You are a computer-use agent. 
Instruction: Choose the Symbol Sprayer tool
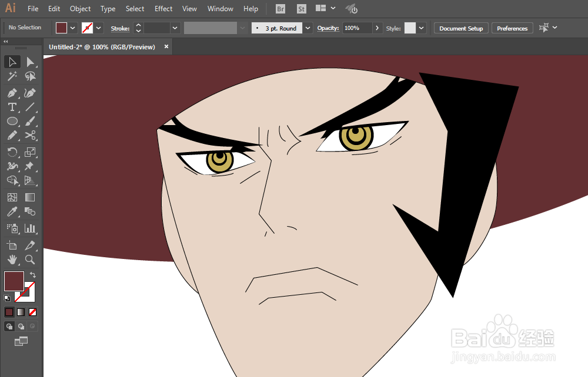(12, 228)
